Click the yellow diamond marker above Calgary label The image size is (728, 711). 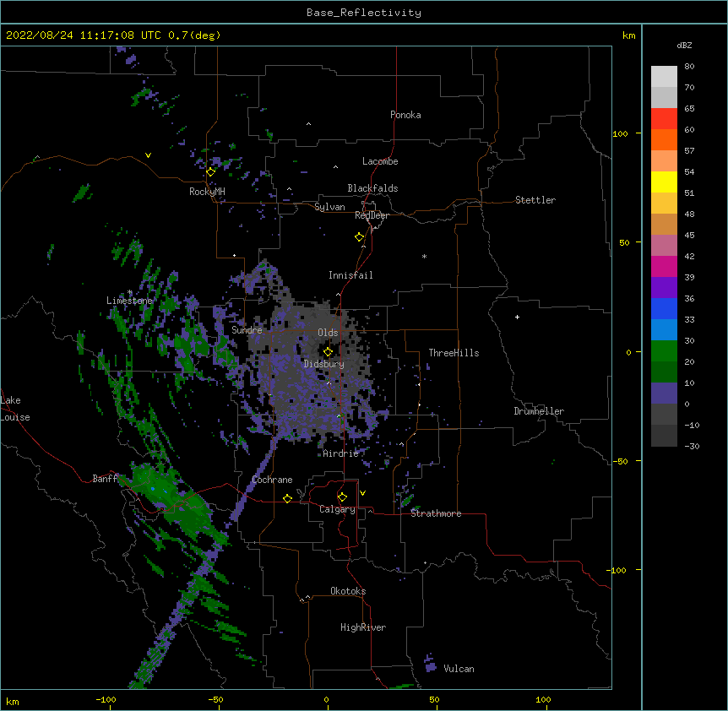tap(342, 497)
